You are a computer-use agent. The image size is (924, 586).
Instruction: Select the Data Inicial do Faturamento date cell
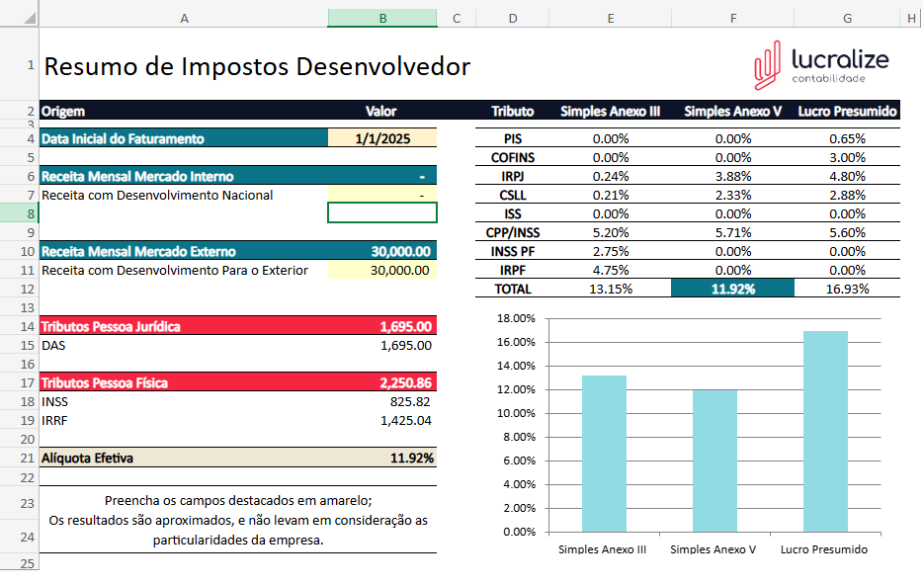tap(382, 139)
